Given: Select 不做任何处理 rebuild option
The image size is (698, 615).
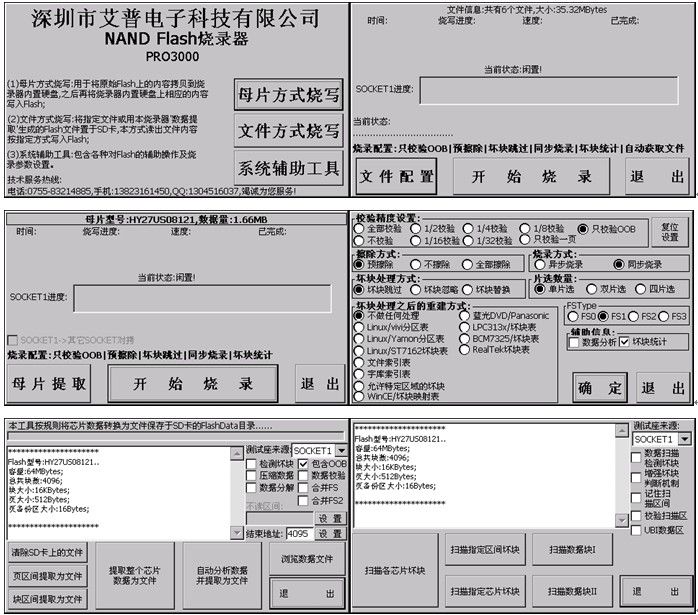Looking at the screenshot, I should click(359, 316).
